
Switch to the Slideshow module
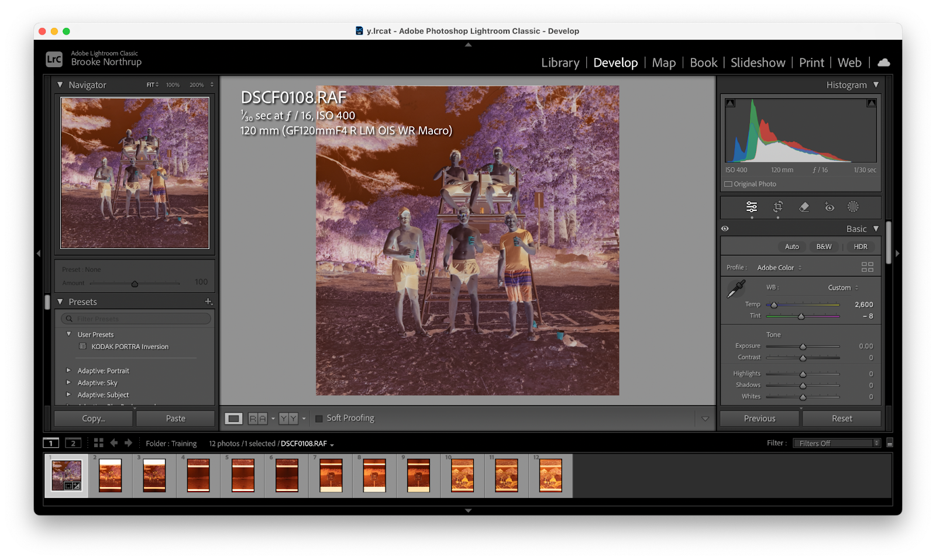click(x=758, y=63)
